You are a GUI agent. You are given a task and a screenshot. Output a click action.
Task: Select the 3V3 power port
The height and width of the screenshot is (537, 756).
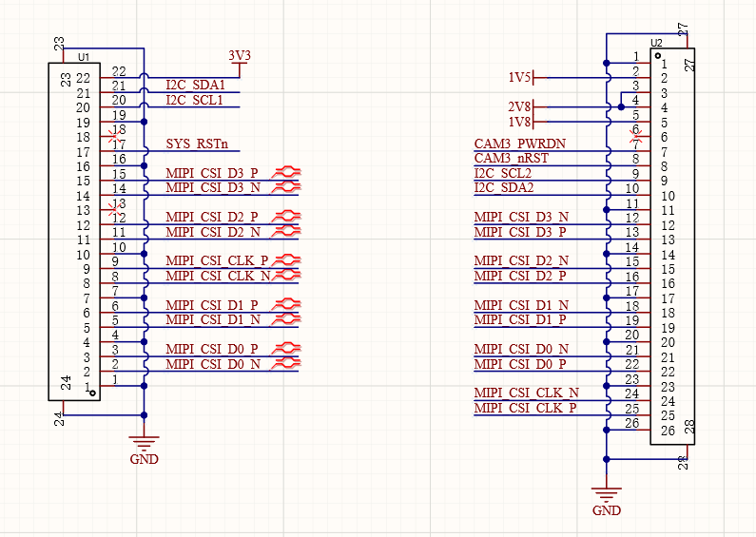tap(241, 58)
